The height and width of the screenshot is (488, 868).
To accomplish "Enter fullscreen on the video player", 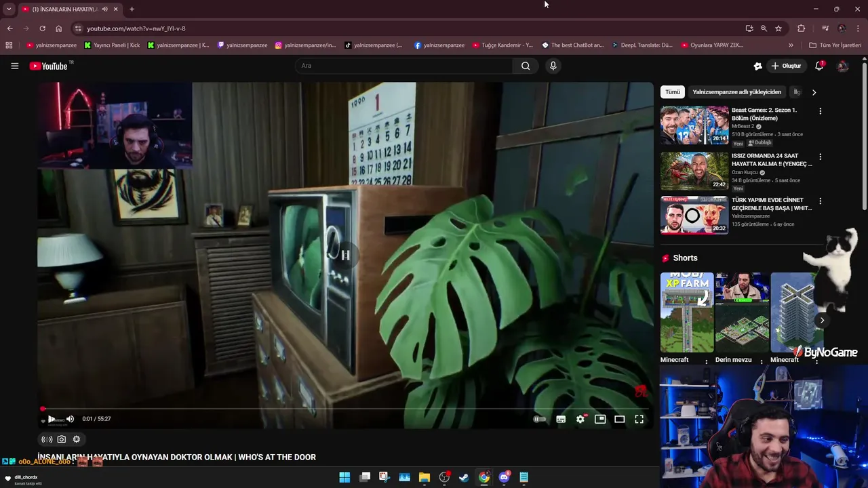I will (x=639, y=419).
